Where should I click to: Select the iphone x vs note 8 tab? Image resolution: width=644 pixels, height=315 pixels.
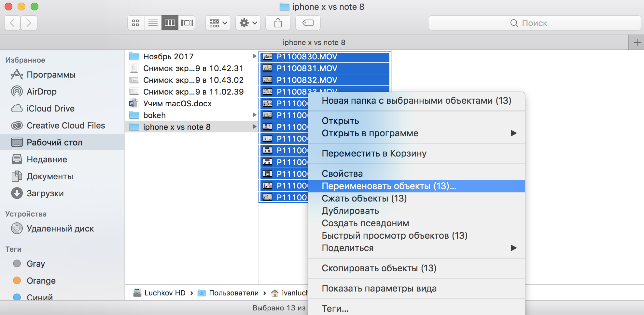pyautogui.click(x=314, y=43)
